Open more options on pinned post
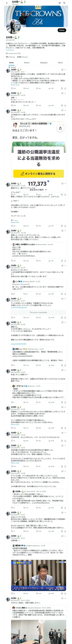Image resolution: width=72 pixels, height=644 pixels. (65, 70)
